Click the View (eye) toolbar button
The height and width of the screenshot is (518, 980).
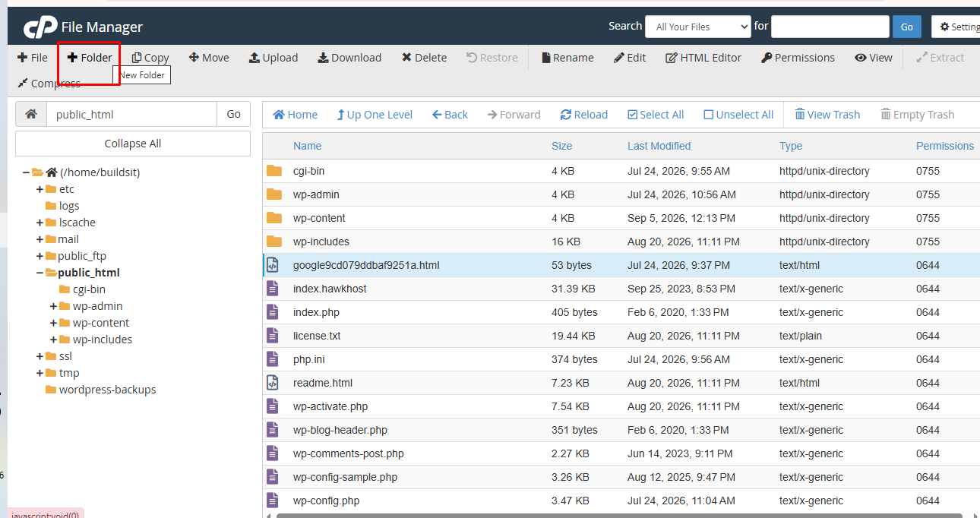tap(874, 58)
